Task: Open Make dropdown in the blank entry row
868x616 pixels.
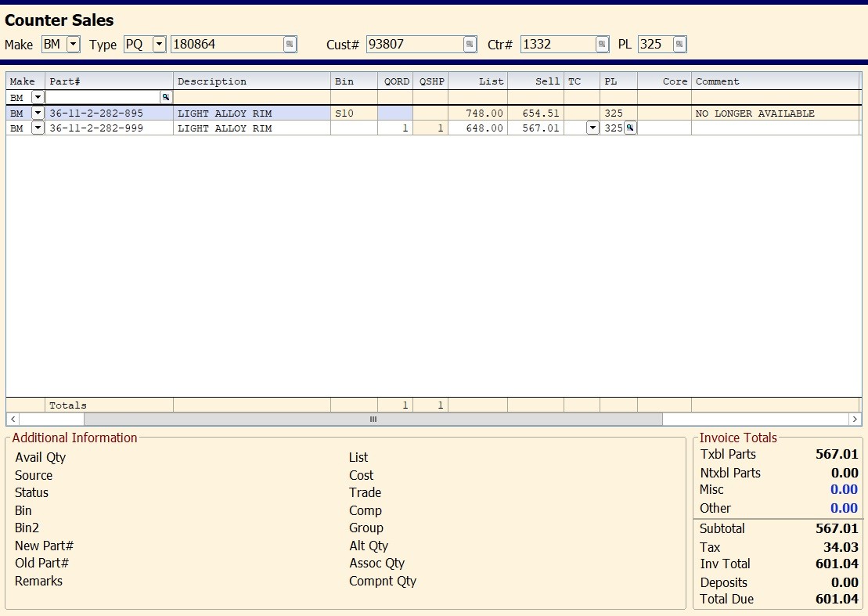Action: [x=38, y=97]
